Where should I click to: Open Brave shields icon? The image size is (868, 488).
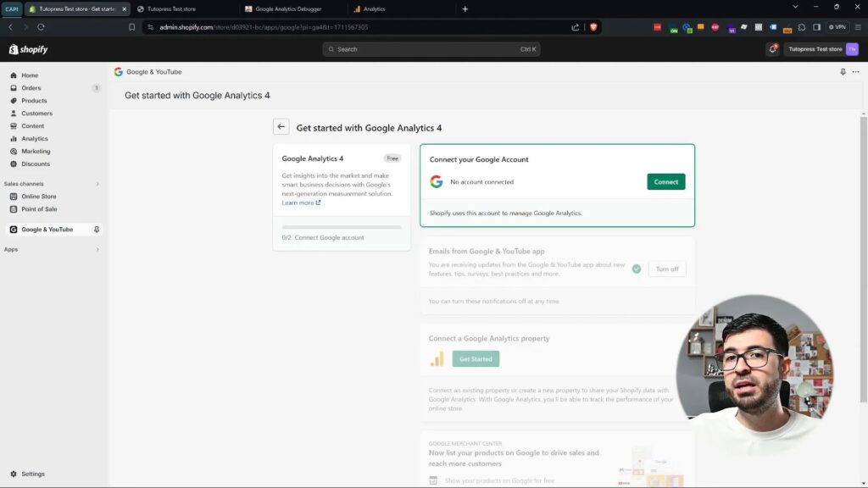(593, 27)
